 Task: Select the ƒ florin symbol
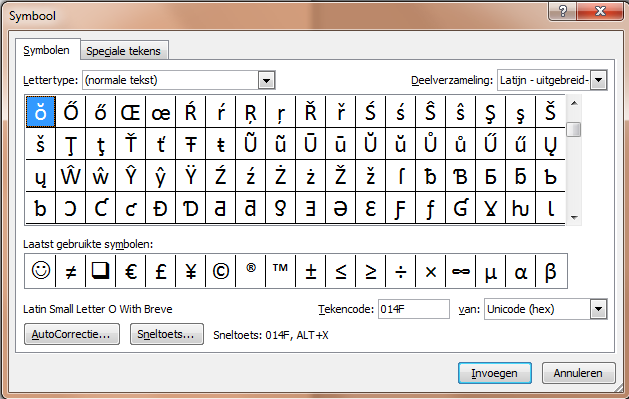[x=430, y=208]
